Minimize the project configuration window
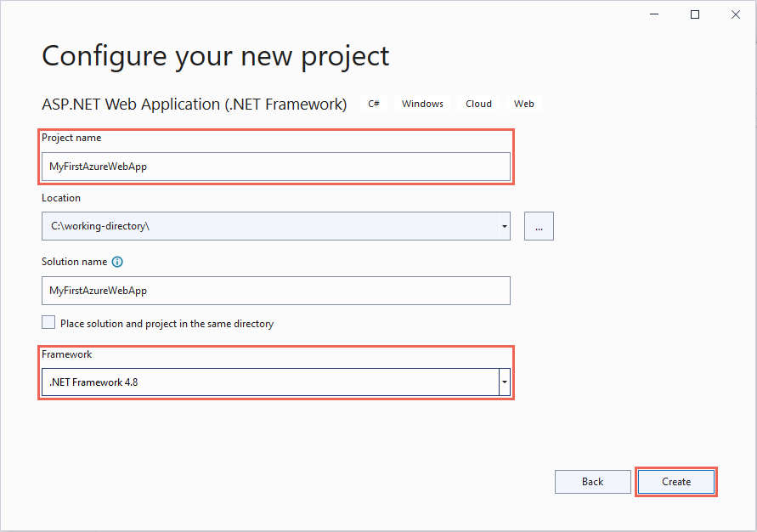Screen dimensions: 757x532 tap(655, 14)
